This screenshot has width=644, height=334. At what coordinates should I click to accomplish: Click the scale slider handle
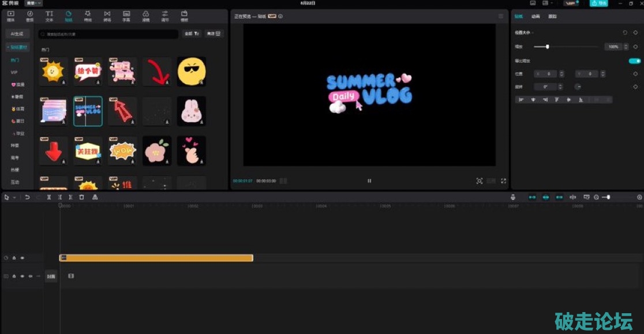tap(547, 47)
